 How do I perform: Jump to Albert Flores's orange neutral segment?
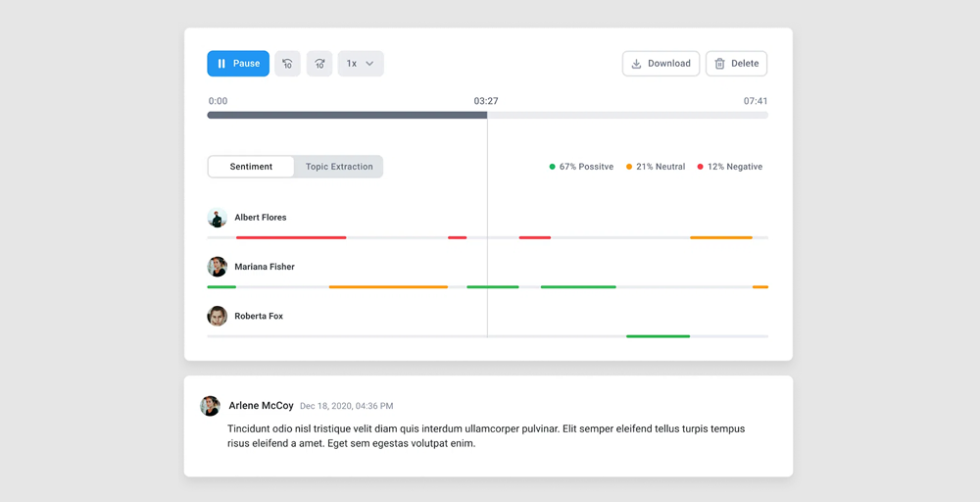721,237
